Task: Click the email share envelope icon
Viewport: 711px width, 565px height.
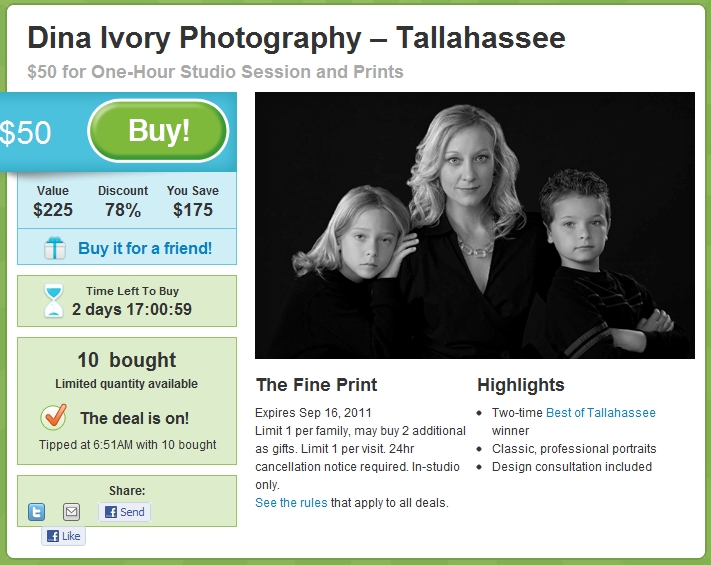Action: pyautogui.click(x=71, y=512)
